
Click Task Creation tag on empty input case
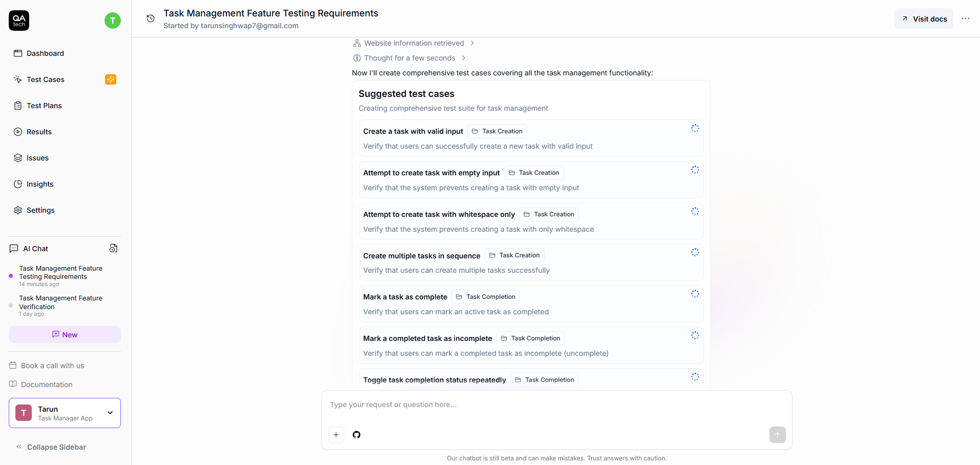(x=534, y=173)
